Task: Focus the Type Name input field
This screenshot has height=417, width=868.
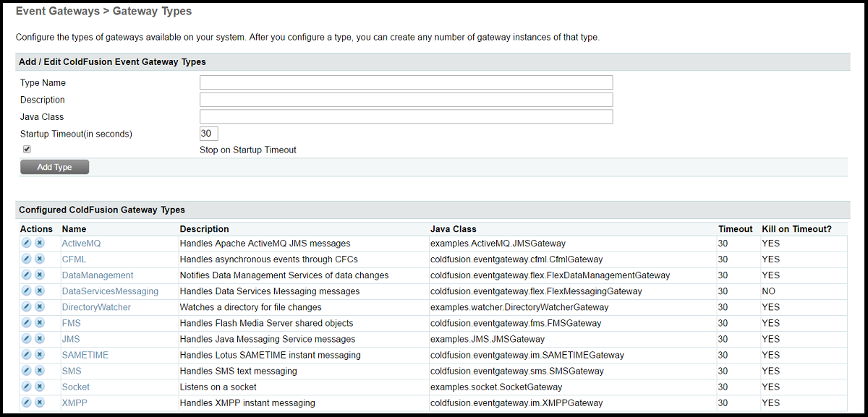Action: (407, 82)
